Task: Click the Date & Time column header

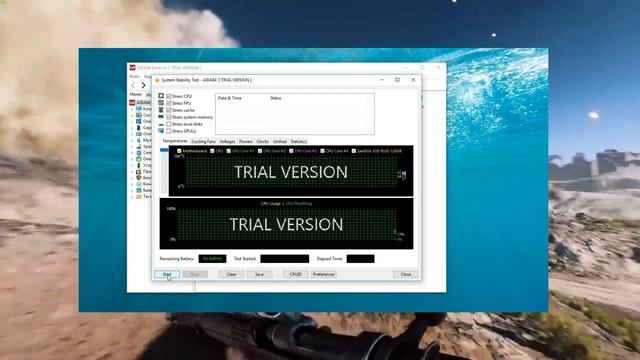Action: [242, 98]
